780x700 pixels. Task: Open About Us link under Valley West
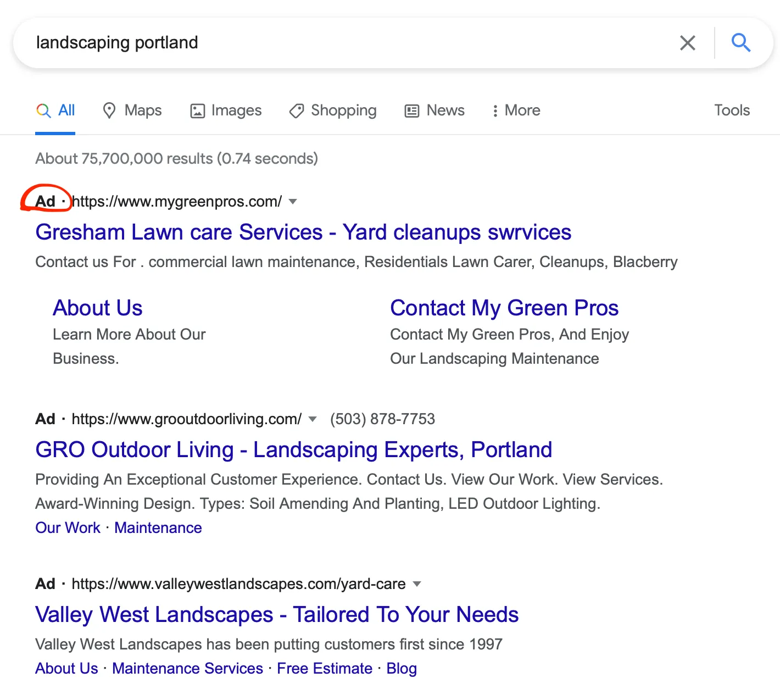pyautogui.click(x=66, y=669)
